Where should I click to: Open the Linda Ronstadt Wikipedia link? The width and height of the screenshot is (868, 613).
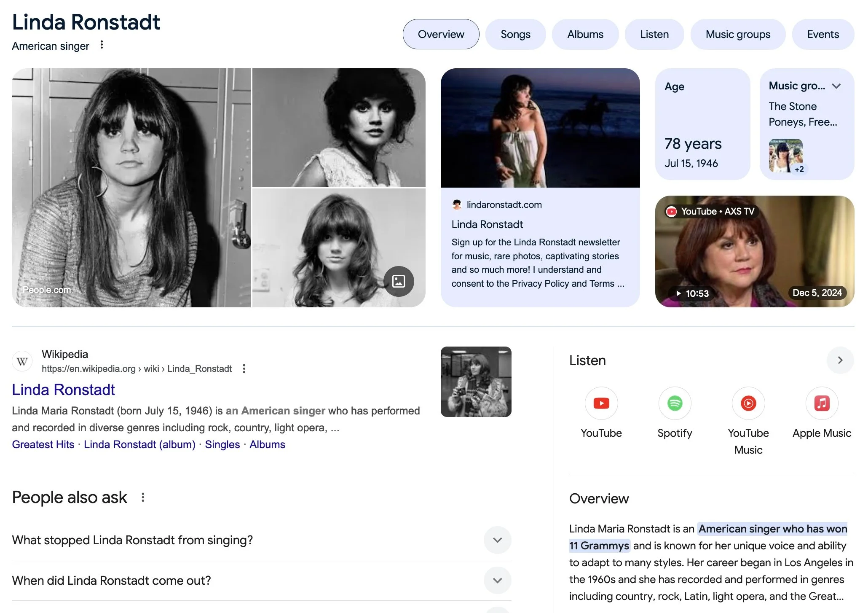coord(63,390)
